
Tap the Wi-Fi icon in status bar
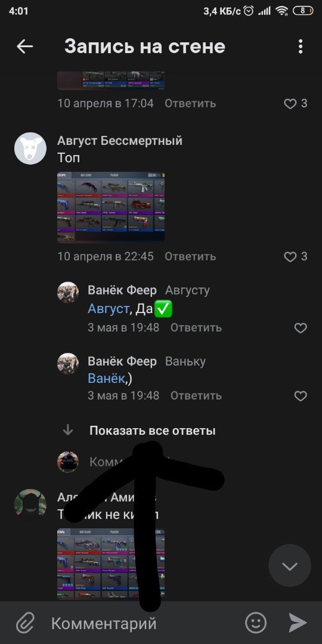pos(281,11)
